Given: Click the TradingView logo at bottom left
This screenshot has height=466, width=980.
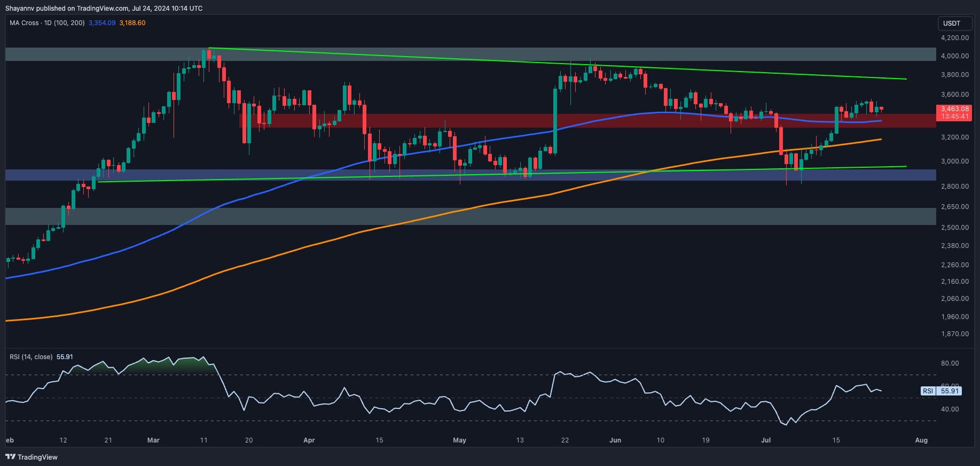Looking at the screenshot, I should (31, 457).
